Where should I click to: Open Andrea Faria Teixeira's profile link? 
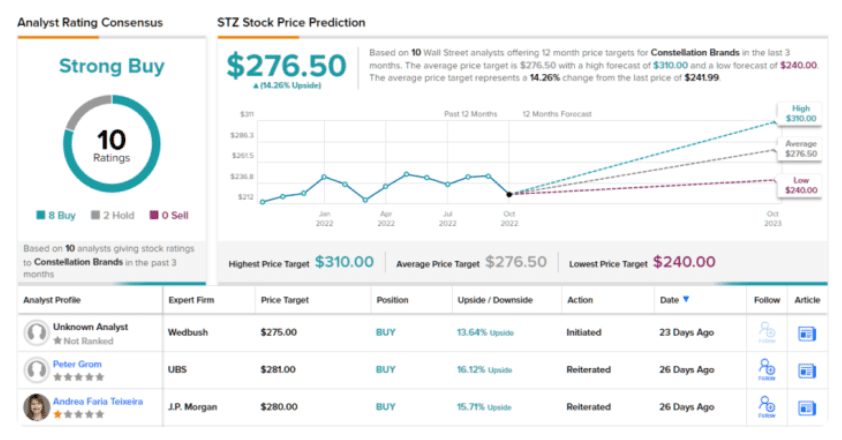(97, 400)
